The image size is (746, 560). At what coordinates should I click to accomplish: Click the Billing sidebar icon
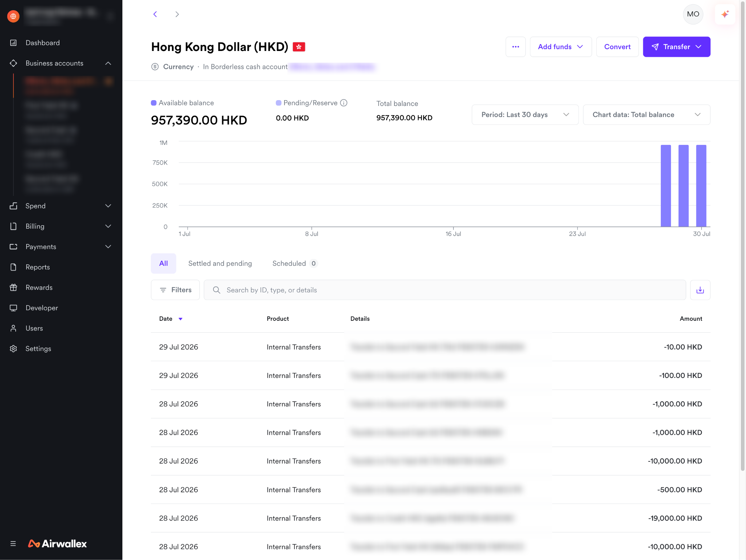13,226
